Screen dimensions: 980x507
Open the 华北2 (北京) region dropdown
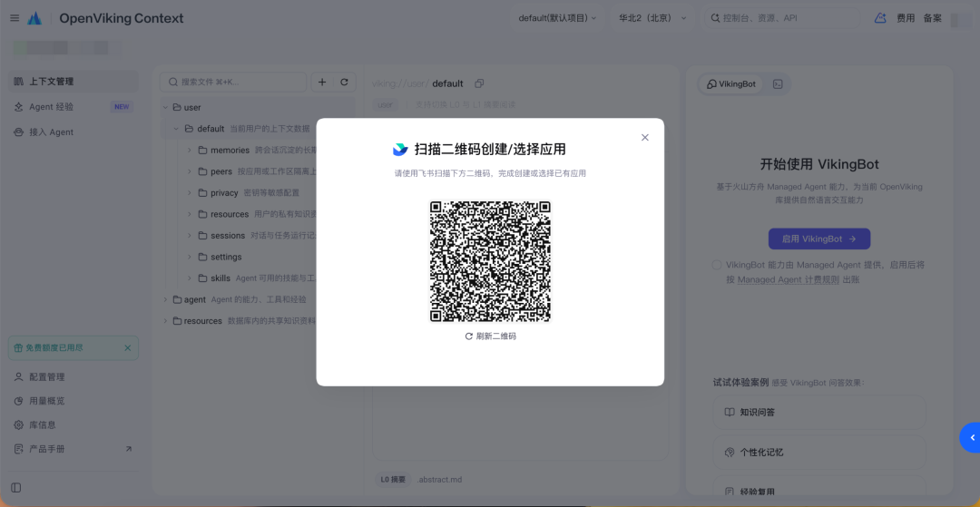[652, 18]
